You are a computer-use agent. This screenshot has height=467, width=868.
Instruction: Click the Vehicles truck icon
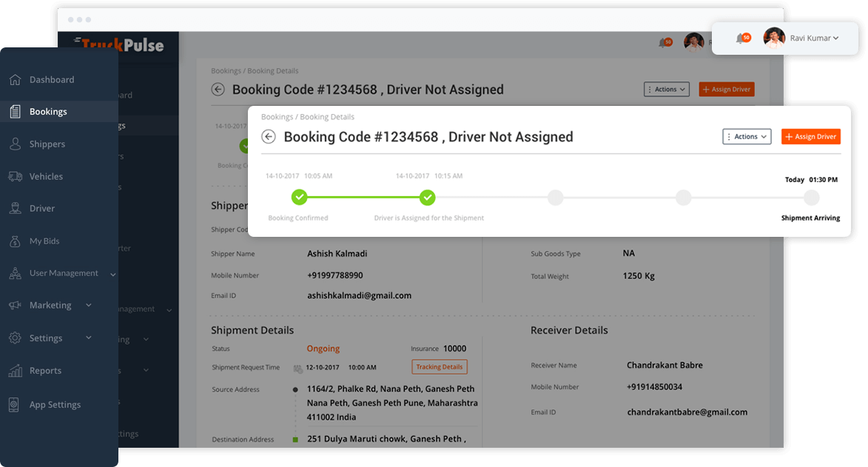pyautogui.click(x=15, y=177)
